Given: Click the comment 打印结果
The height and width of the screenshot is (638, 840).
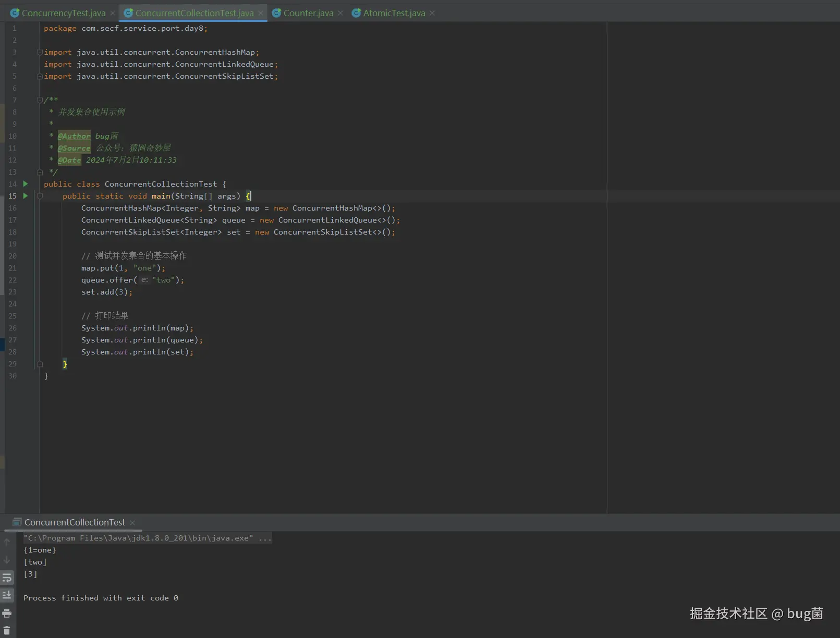Looking at the screenshot, I should point(105,316).
